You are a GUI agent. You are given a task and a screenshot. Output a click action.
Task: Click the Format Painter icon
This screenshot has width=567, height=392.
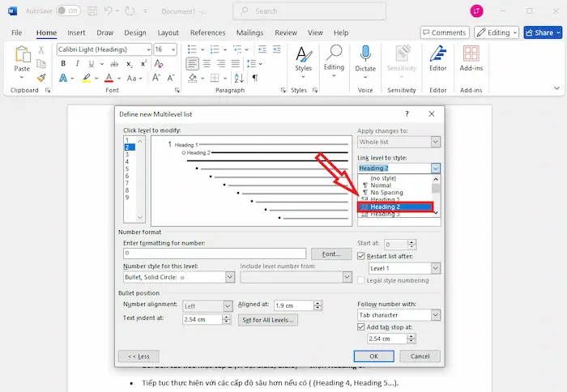(41, 79)
